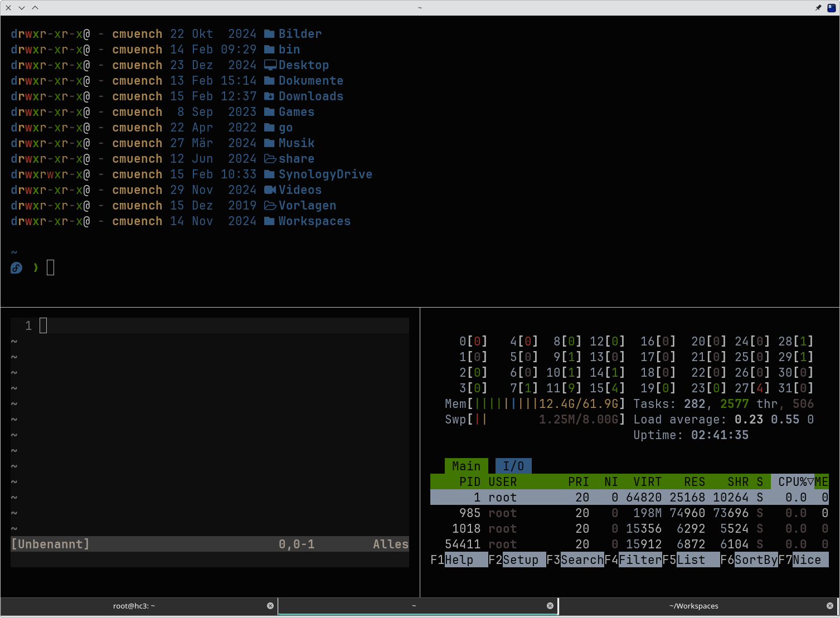The image size is (840, 618).
Task: Close the ~/Workspaces terminal tab
Action: click(830, 606)
